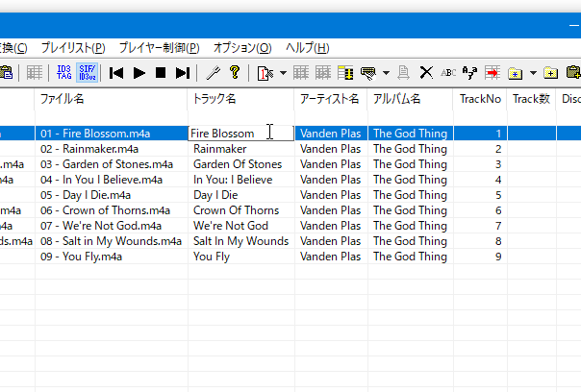Stop playback with the Stop button

tap(161, 73)
